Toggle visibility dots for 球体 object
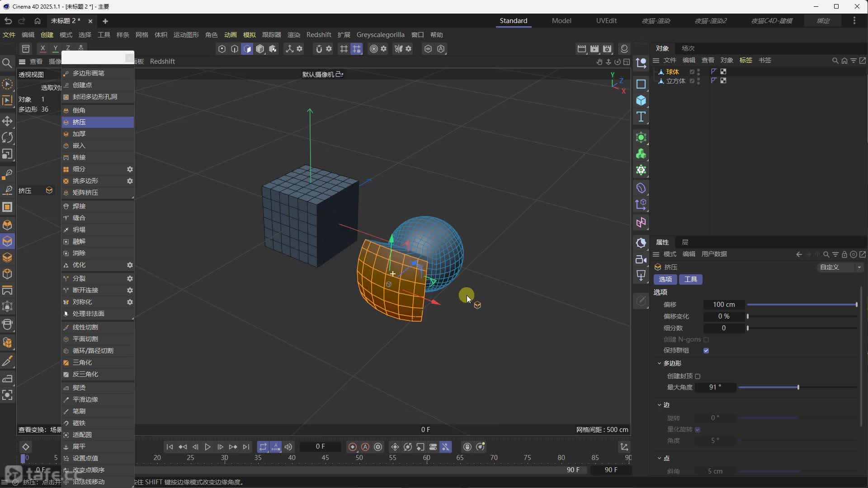Image resolution: width=868 pixels, height=488 pixels. coord(699,72)
